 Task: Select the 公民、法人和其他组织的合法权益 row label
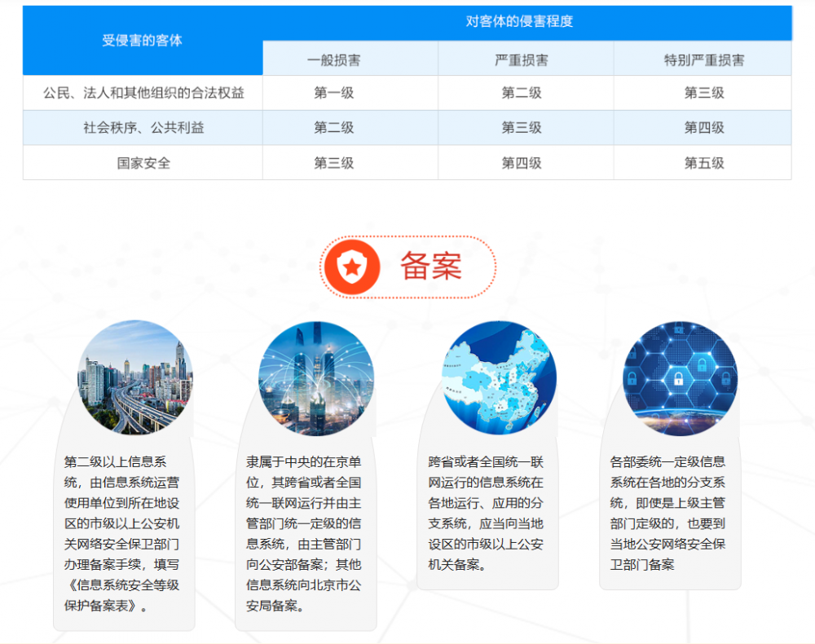pyautogui.click(x=143, y=93)
